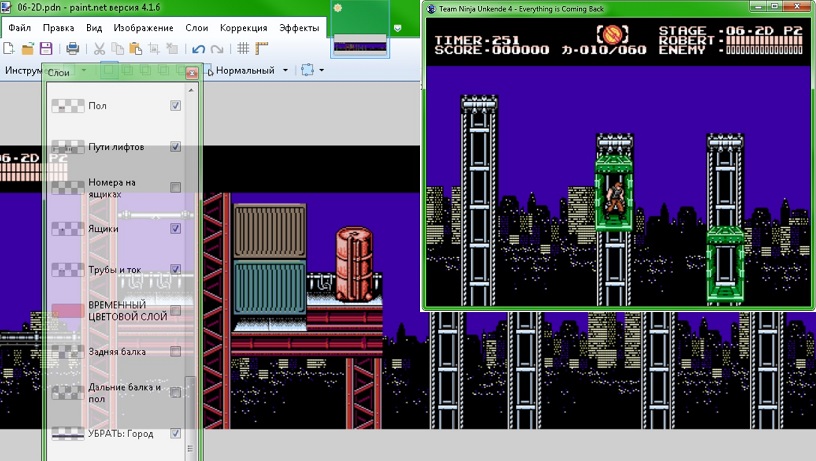Click the Ящики layer thumbnail
This screenshot has width=816, height=461.
point(68,228)
